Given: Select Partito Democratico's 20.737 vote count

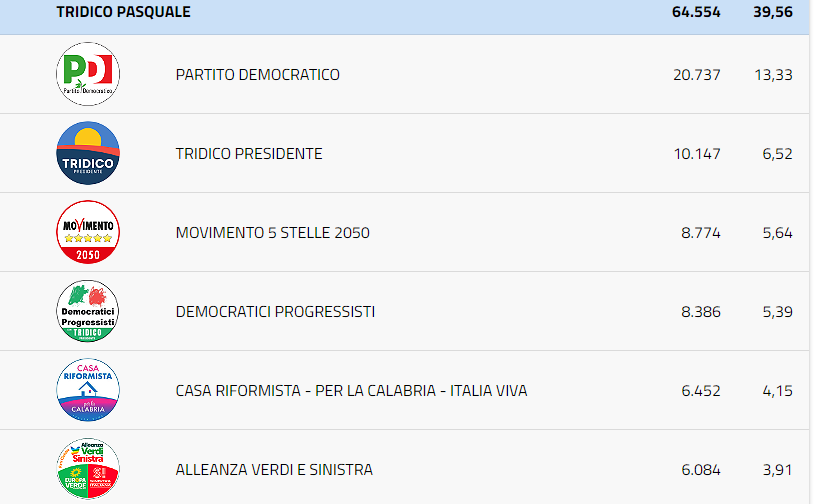Looking at the screenshot, I should click(697, 75).
